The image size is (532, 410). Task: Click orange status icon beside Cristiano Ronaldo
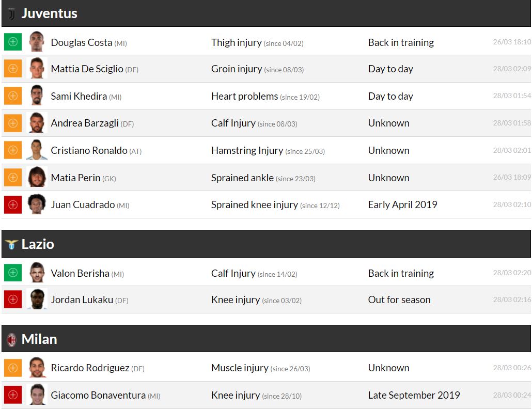click(13, 150)
